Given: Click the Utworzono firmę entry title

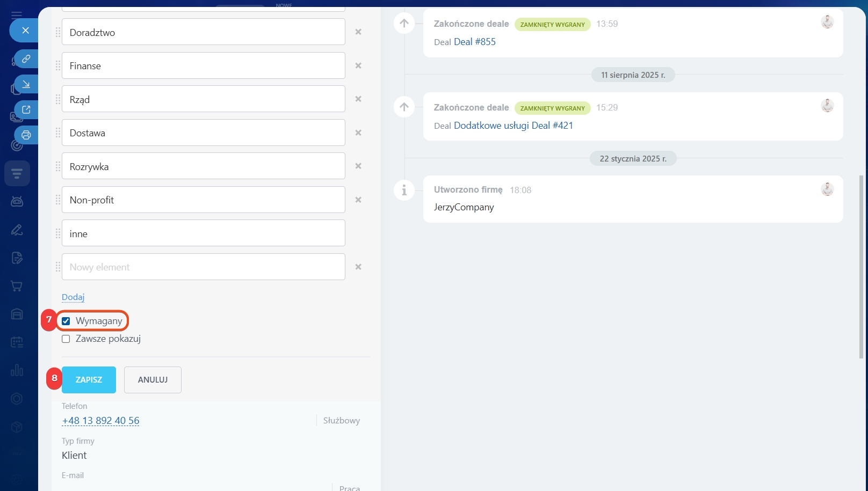Looking at the screenshot, I should coord(468,189).
